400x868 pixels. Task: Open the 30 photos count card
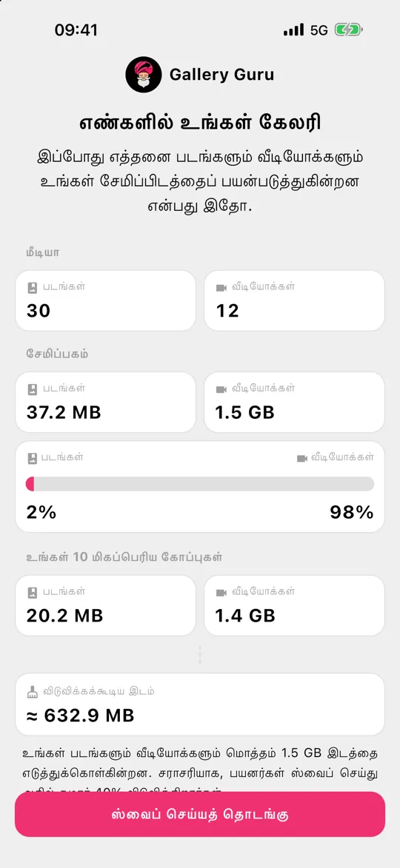105,300
